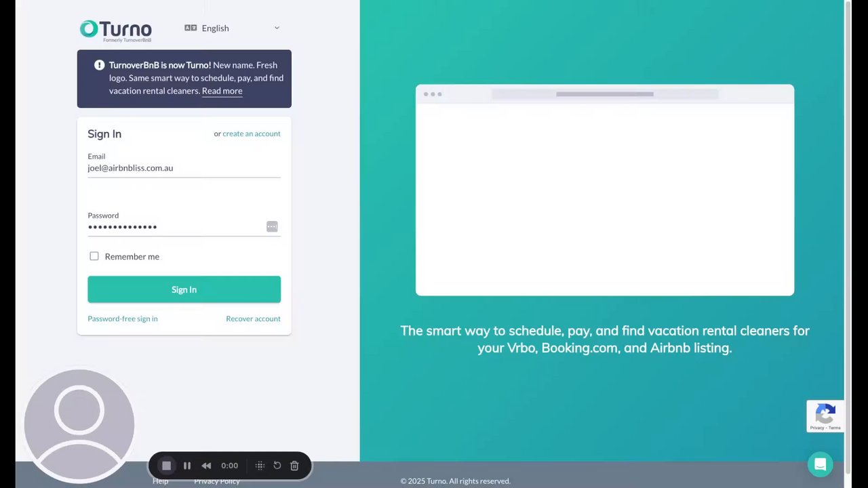Click the page vertical scrollbar

click(x=848, y=237)
